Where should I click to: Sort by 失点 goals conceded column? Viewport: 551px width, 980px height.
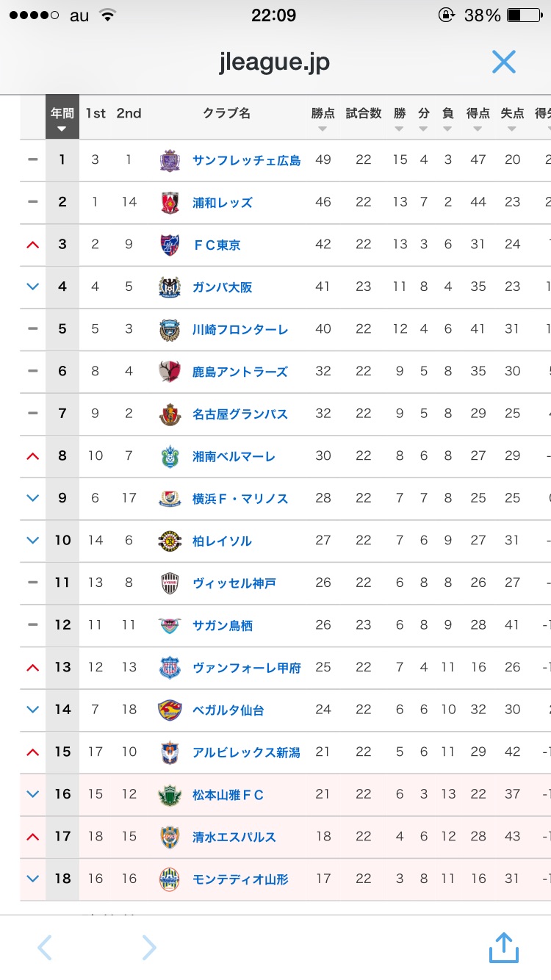pyautogui.click(x=512, y=118)
